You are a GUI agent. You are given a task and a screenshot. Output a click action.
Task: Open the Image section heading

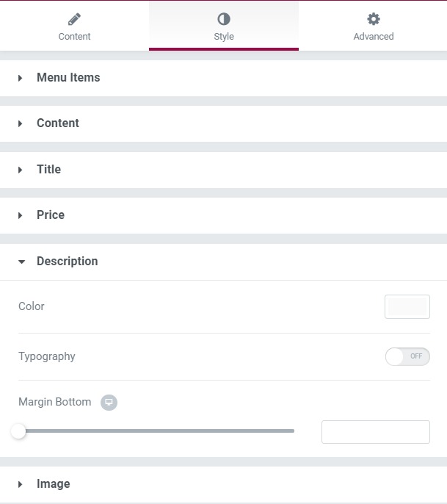[223, 484]
